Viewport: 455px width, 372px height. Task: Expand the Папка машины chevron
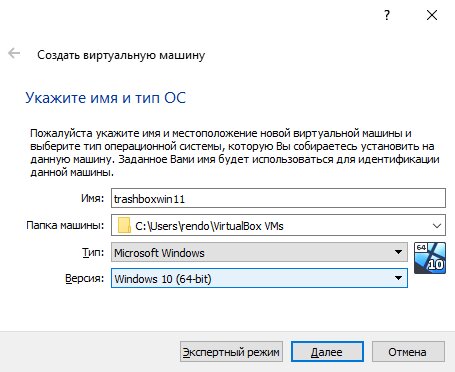pyautogui.click(x=437, y=226)
